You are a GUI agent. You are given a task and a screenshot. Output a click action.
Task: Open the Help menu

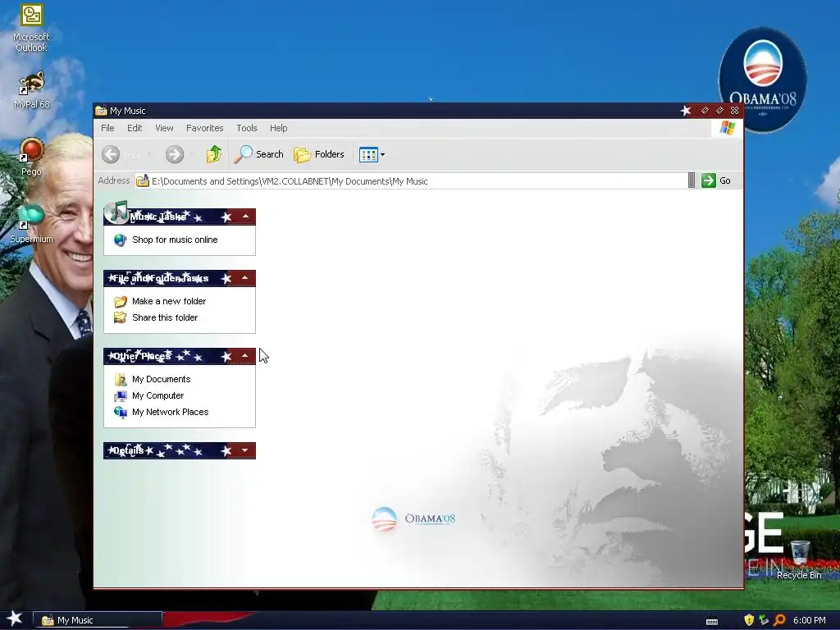[x=279, y=128]
